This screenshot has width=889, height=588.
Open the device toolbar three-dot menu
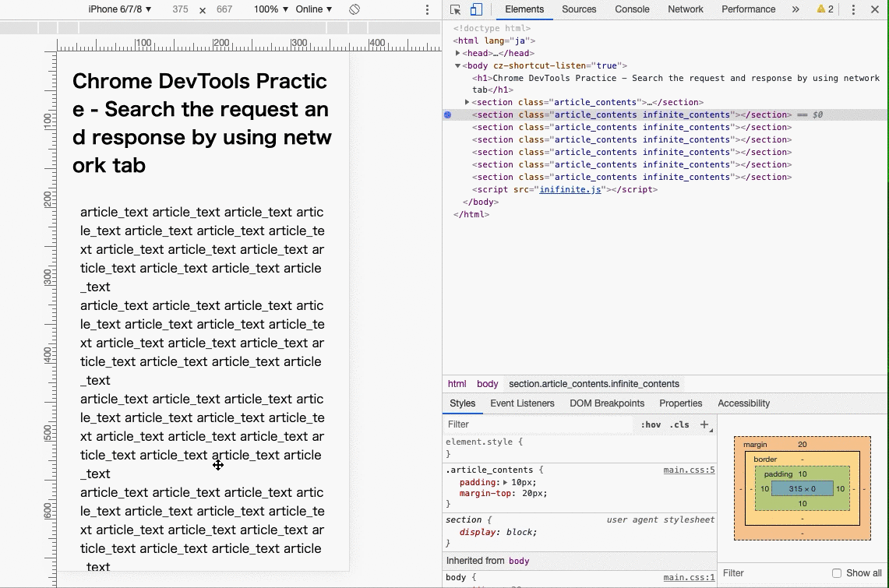coord(427,9)
